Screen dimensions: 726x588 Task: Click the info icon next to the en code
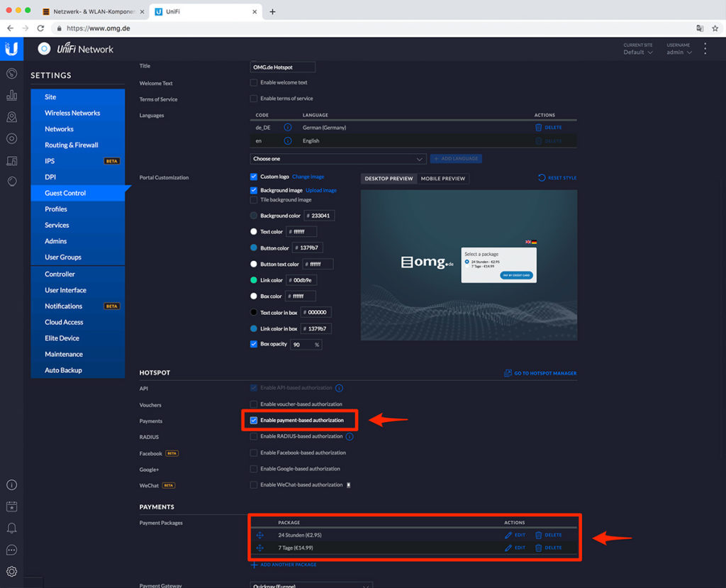pos(288,140)
